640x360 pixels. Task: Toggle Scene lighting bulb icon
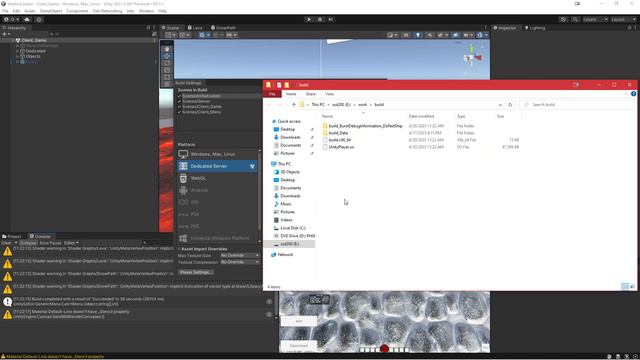coord(418,35)
